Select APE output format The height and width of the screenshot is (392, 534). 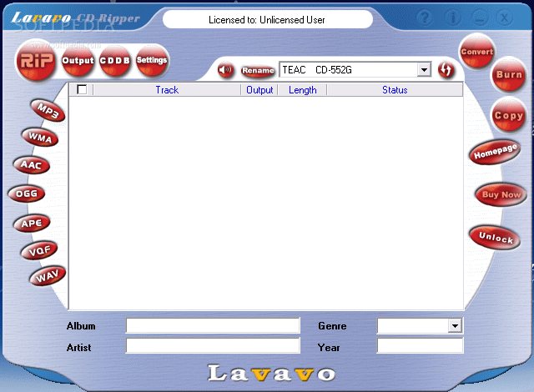point(32,224)
